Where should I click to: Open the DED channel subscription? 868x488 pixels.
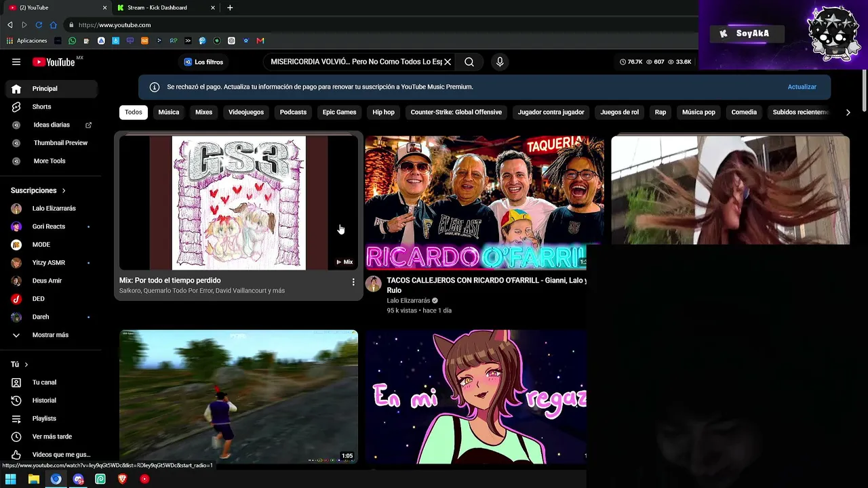52,299
